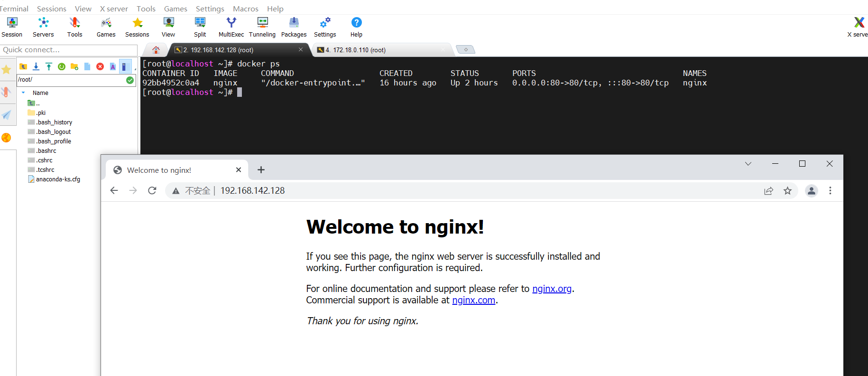This screenshot has width=868, height=376.
Task: Open the browser profile avatar
Action: pyautogui.click(x=812, y=190)
